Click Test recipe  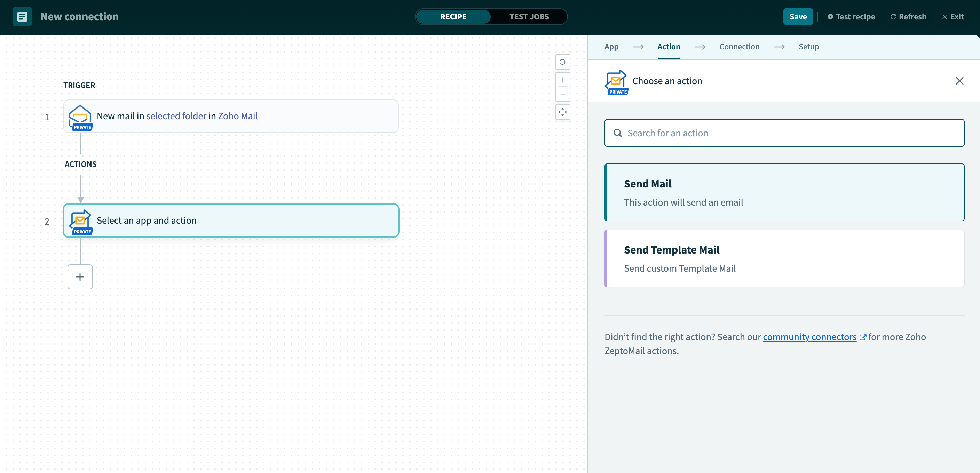coord(851,17)
